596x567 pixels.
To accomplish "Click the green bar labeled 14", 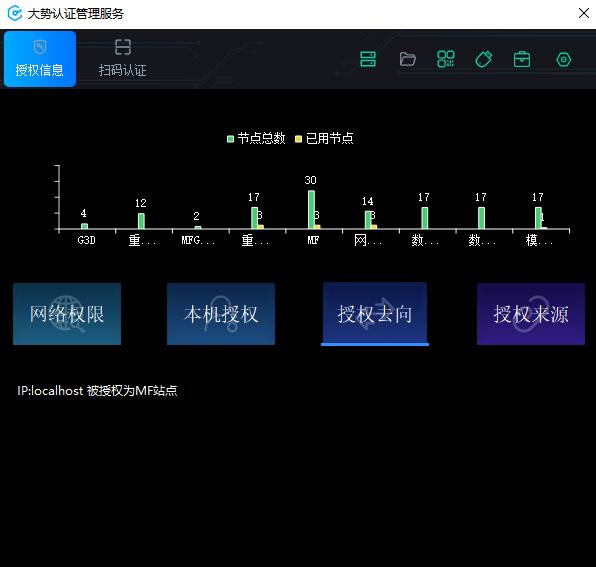I will point(368,220).
